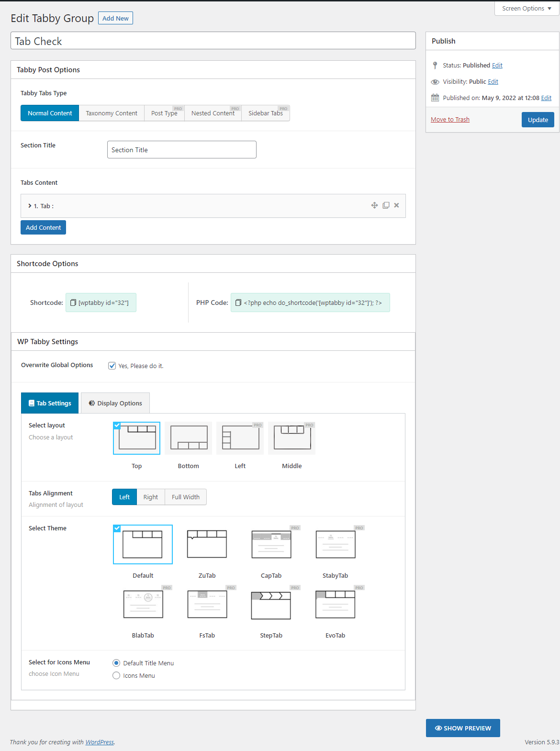Set tabs alignment to Left
The width and height of the screenshot is (560, 751).
124,497
